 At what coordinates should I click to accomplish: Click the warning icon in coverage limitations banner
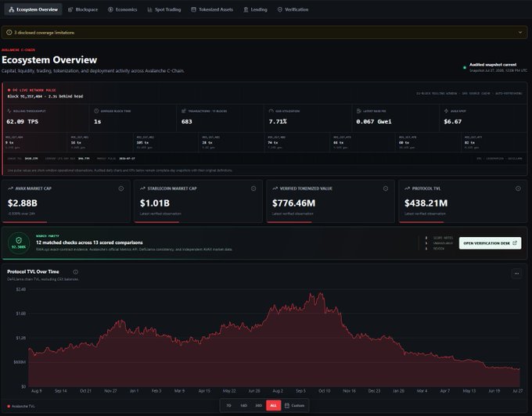9,33
